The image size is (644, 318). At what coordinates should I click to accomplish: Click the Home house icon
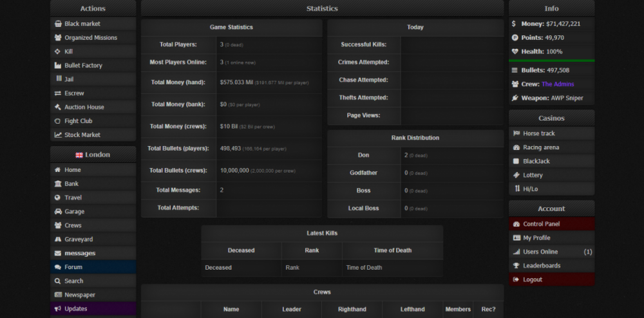click(x=57, y=170)
